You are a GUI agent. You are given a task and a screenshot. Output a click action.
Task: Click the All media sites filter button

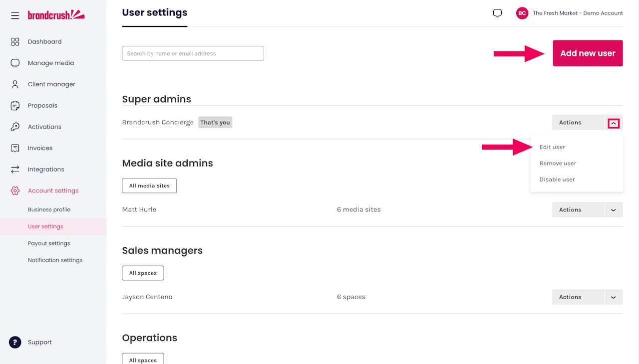pyautogui.click(x=149, y=186)
